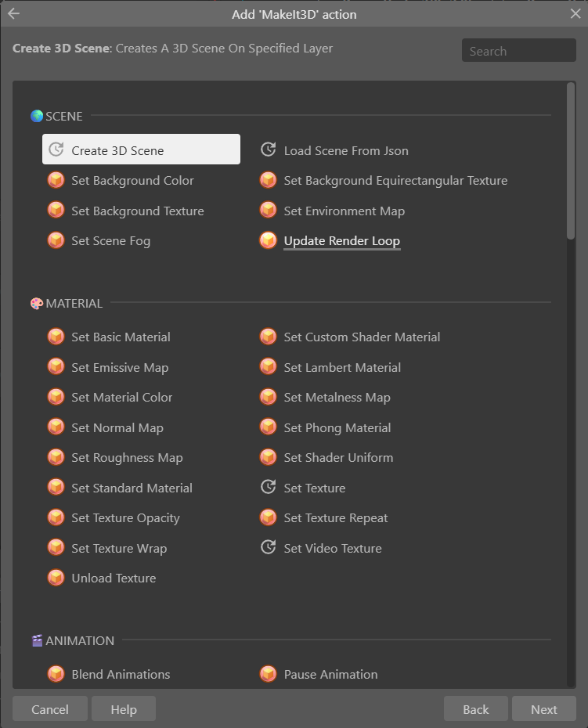Pick the Set Texture label
The height and width of the screenshot is (728, 588).
(x=315, y=488)
